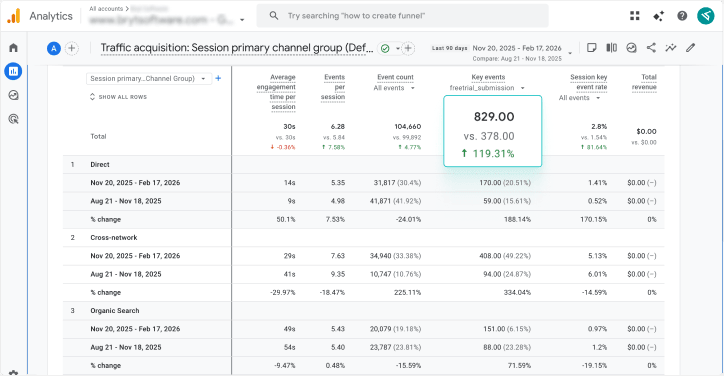Open the help question mark icon

point(682,16)
